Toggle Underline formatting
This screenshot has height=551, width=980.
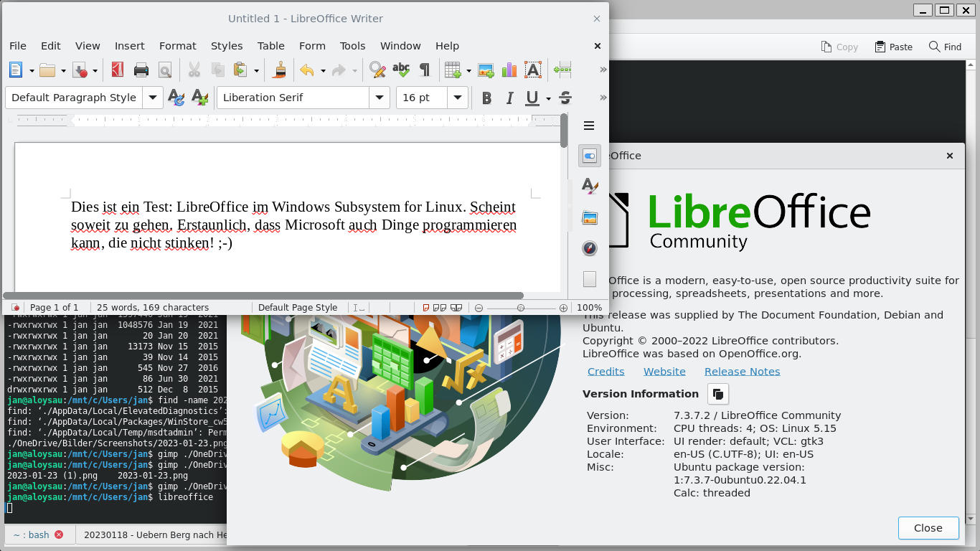click(x=532, y=98)
